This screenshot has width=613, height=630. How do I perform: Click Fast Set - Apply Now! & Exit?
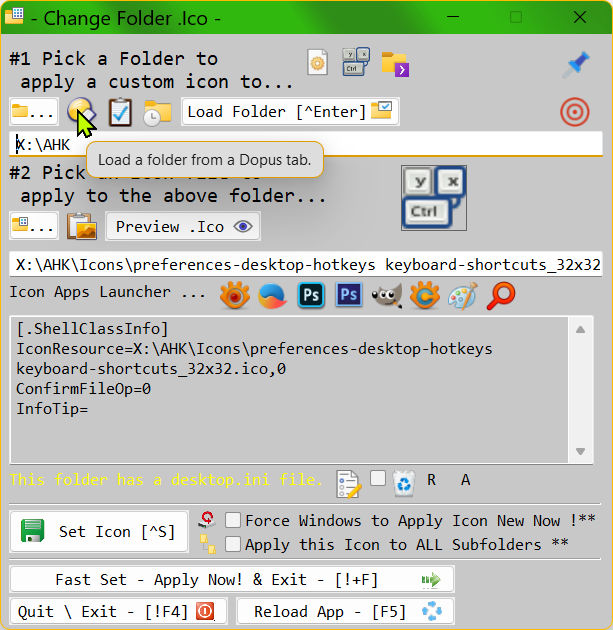point(232,579)
